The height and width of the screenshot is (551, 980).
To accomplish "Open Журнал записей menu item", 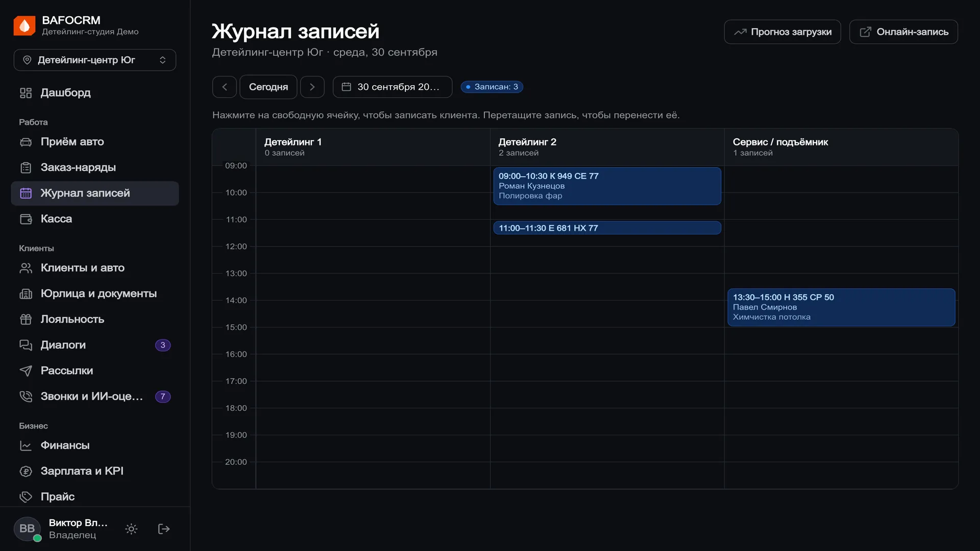I will pyautogui.click(x=95, y=193).
